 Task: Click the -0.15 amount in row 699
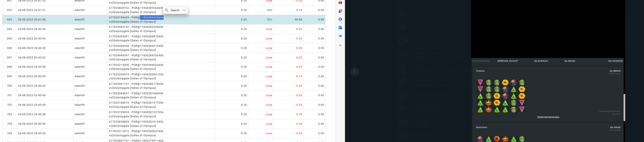point(298,76)
